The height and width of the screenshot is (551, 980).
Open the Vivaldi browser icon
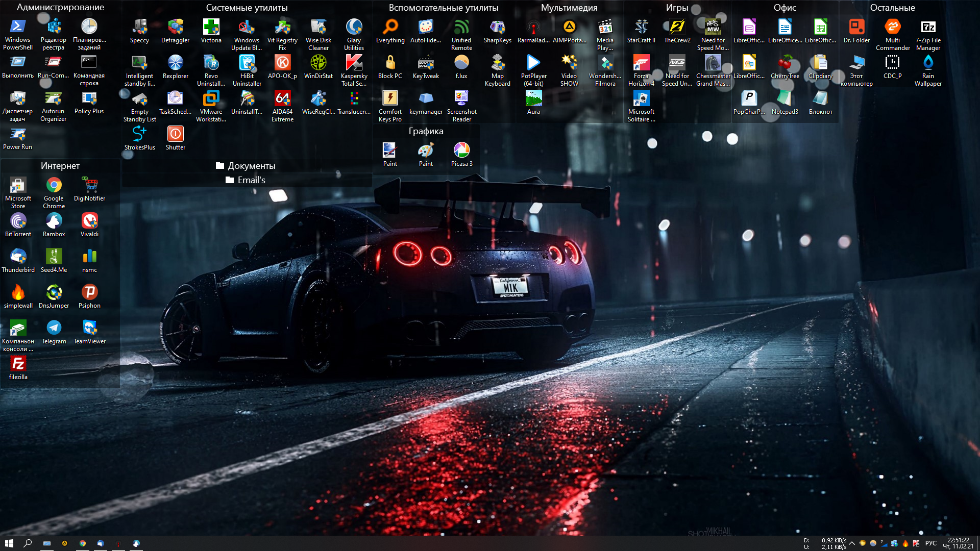pyautogui.click(x=89, y=225)
